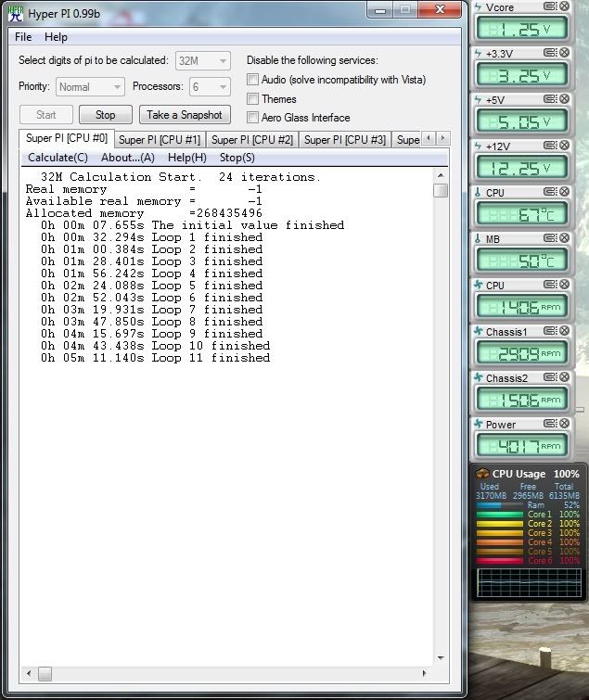Close the +5V voltage gadget
This screenshot has height=700, width=589.
[565, 98]
